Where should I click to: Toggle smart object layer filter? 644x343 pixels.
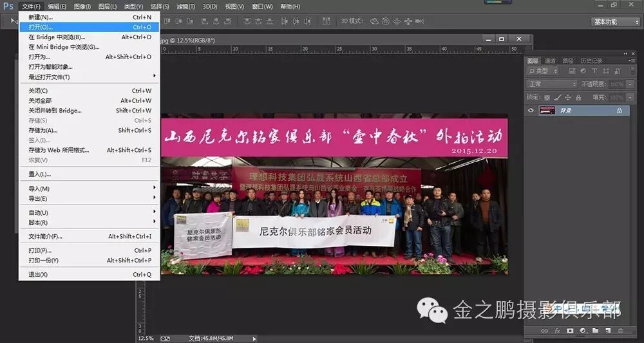[x=618, y=71]
